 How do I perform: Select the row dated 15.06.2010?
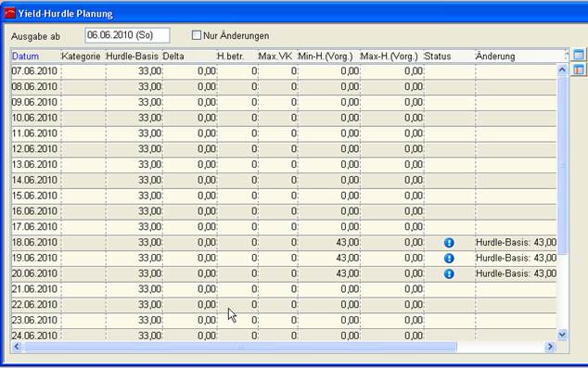point(284,196)
